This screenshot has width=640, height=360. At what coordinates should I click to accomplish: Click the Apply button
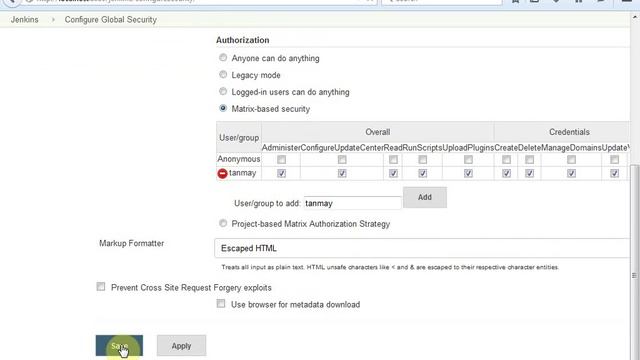point(181,346)
